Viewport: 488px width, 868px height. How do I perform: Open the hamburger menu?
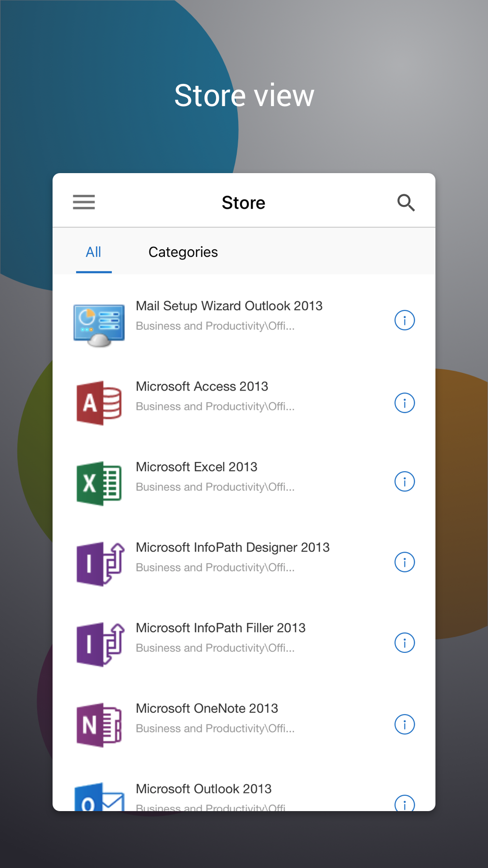point(84,202)
